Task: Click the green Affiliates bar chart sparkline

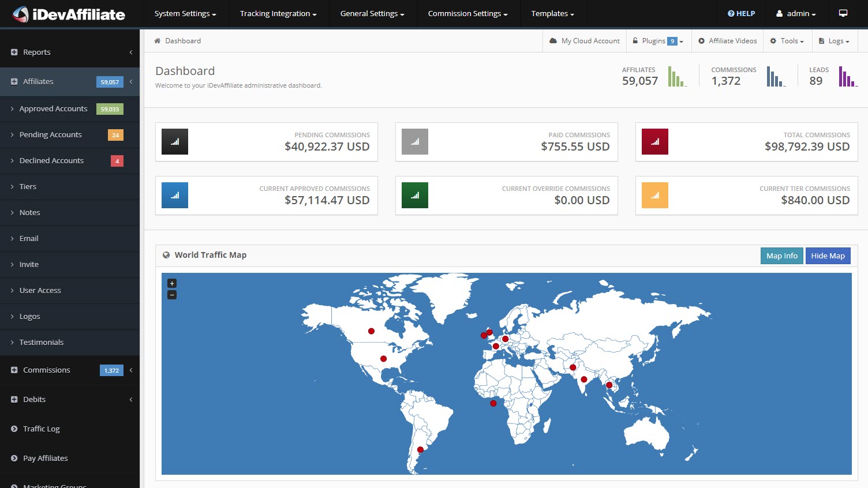Action: click(x=677, y=77)
